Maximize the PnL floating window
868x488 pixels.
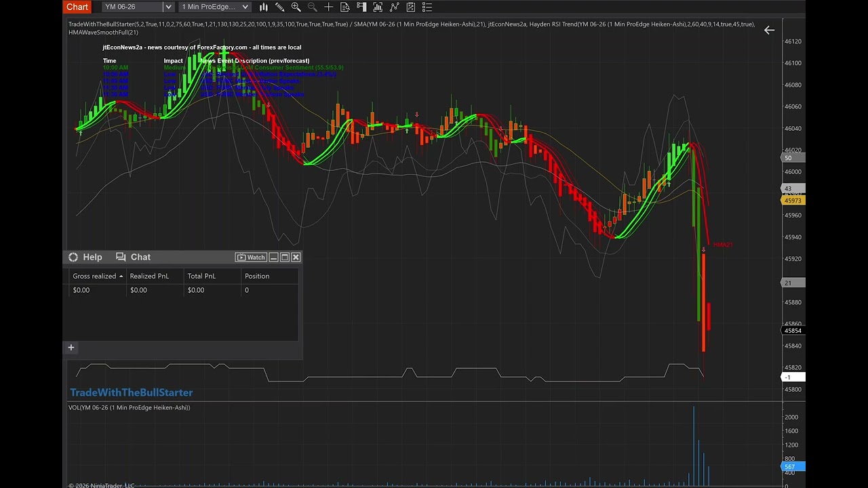285,257
